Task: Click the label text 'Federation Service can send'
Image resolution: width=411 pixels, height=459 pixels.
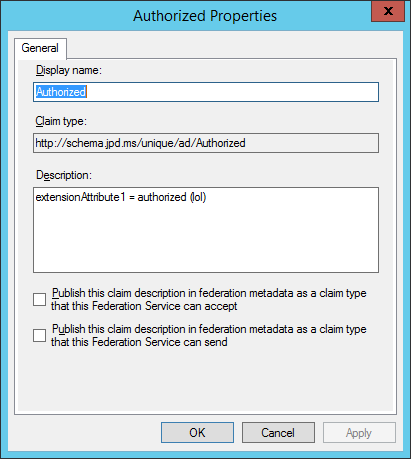Action: [160, 342]
